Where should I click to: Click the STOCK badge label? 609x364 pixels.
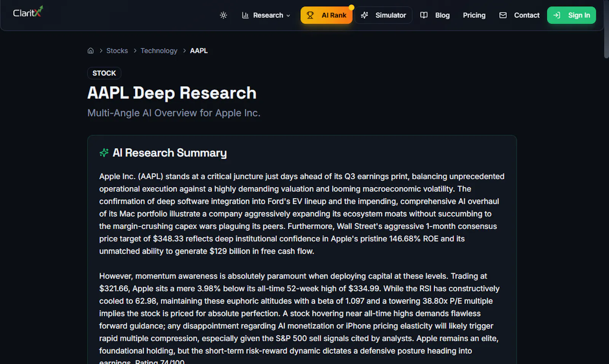(104, 73)
